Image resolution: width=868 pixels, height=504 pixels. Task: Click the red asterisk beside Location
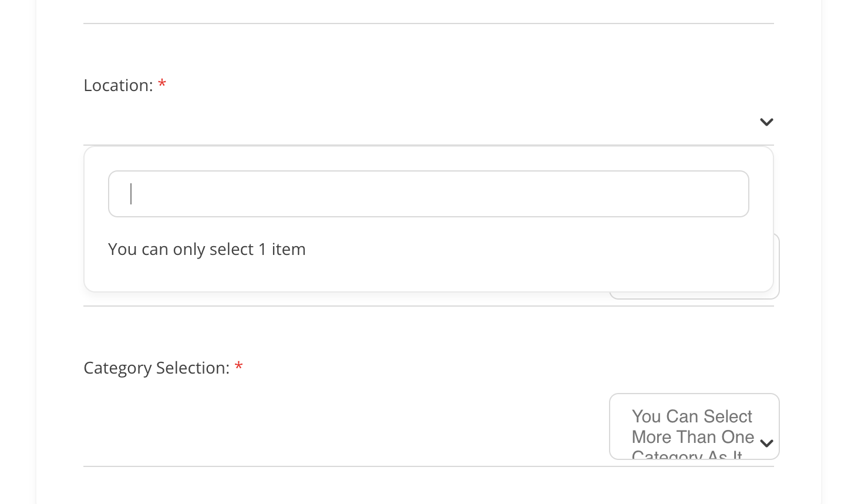(x=162, y=85)
